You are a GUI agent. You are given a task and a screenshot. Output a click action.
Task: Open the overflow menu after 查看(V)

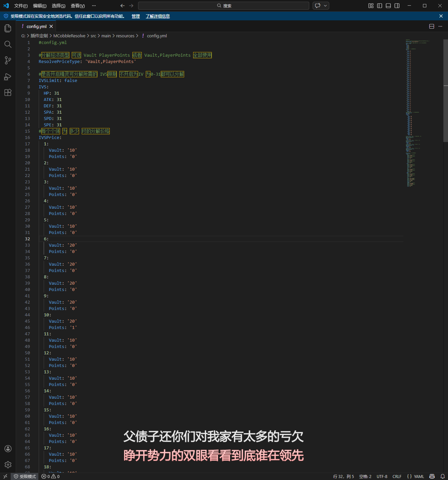(94, 6)
